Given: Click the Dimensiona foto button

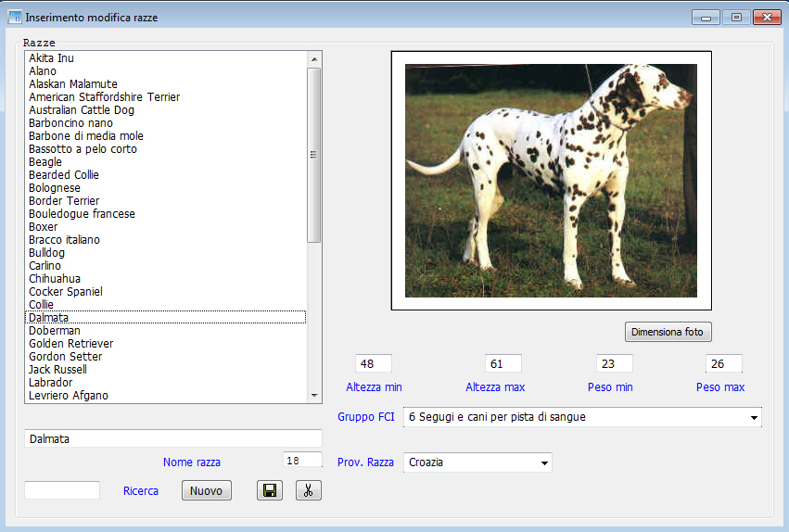Looking at the screenshot, I should tap(668, 332).
